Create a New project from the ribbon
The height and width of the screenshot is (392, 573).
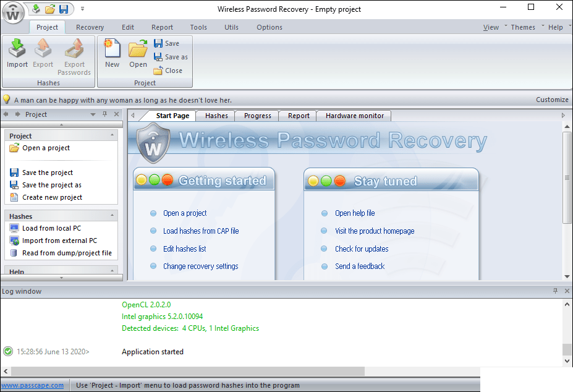coord(112,54)
